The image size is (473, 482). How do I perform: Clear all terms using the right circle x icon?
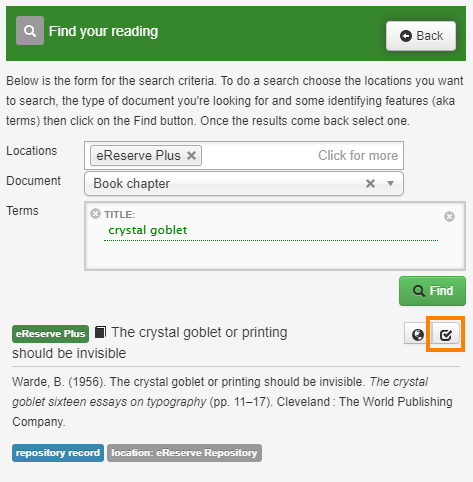(449, 217)
